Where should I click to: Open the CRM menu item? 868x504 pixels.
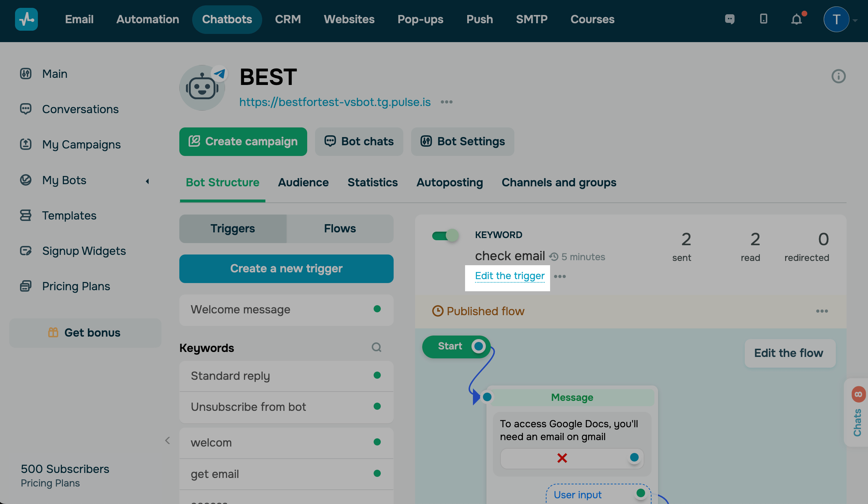pyautogui.click(x=288, y=19)
